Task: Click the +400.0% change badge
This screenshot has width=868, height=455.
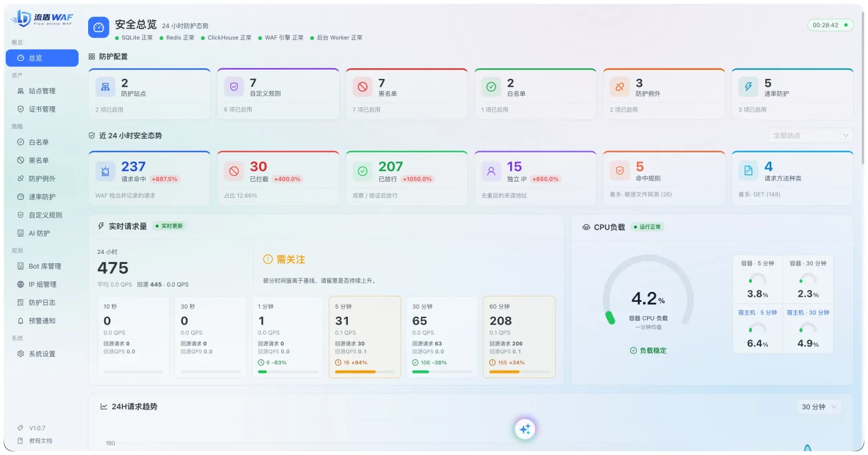Action: point(288,179)
